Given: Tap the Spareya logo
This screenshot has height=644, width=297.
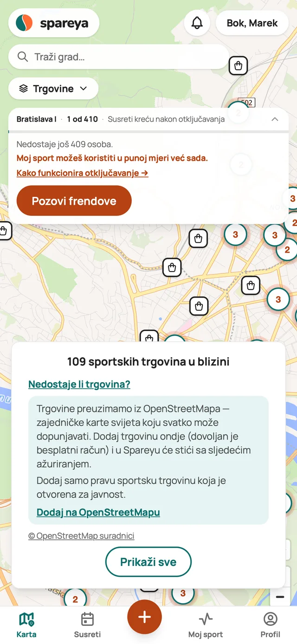Looking at the screenshot, I should coord(54,23).
